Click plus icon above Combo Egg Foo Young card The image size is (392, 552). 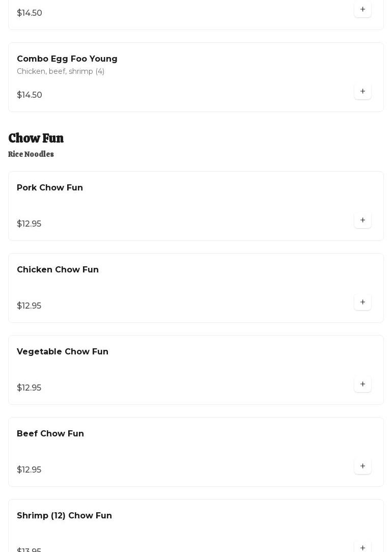(362, 10)
